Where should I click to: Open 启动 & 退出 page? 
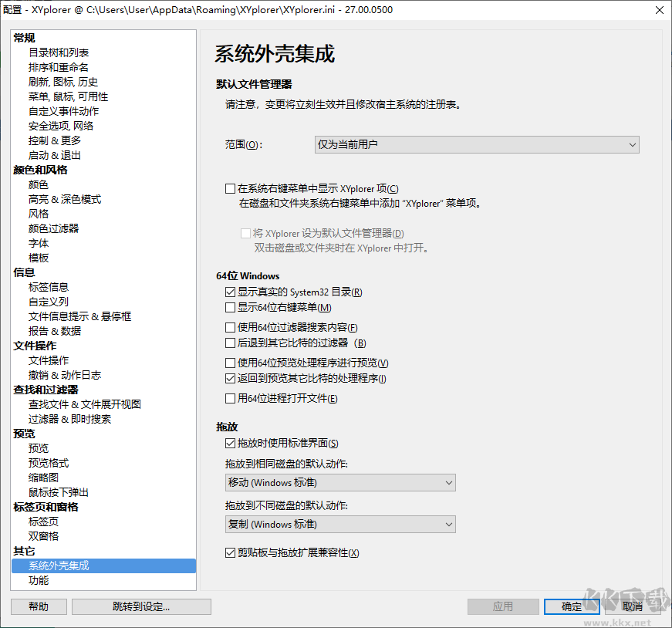tap(55, 155)
